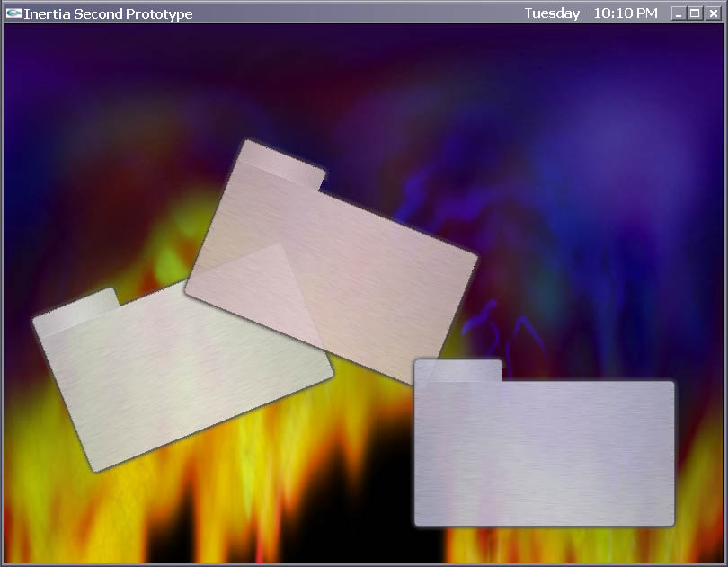The image size is (728, 567).
Task: Maximize the Inertia Second Prototype window
Action: (x=695, y=13)
